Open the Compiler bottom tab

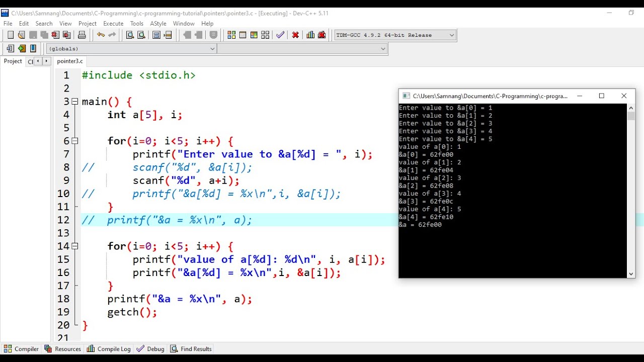[x=21, y=348]
